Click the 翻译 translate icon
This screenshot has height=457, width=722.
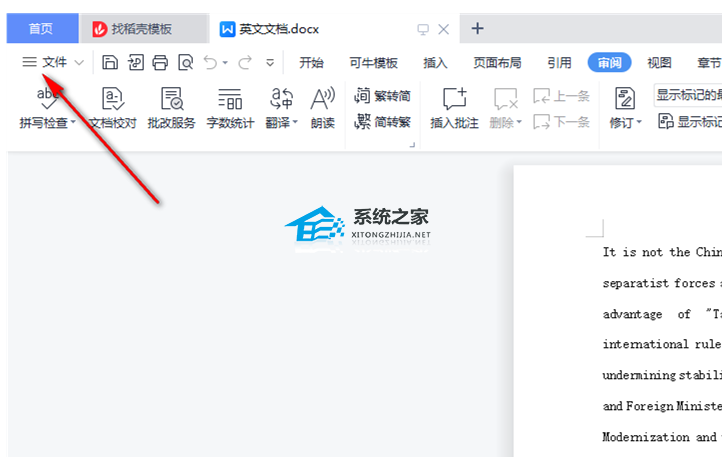(280, 99)
